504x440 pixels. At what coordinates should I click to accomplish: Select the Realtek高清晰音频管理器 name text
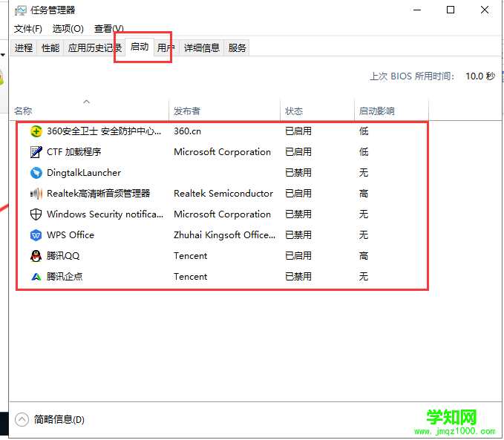tap(99, 194)
